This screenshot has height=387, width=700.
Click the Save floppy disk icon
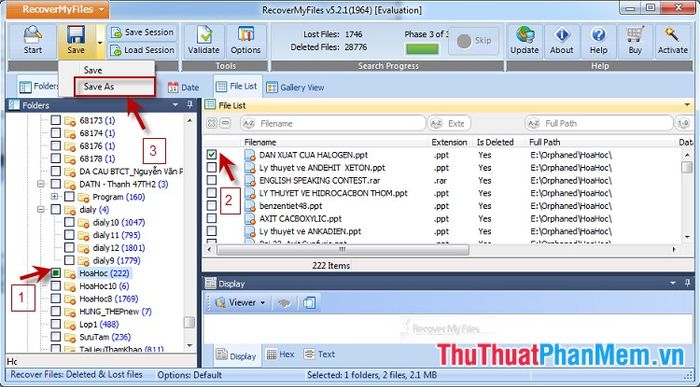(x=76, y=35)
